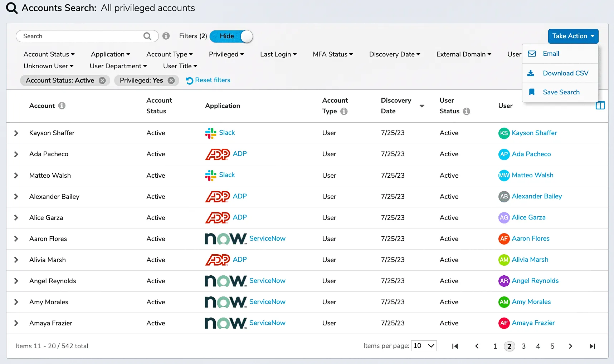This screenshot has width=614, height=364.
Task: Remove the Privileged: Yes filter chip
Action: 171,80
